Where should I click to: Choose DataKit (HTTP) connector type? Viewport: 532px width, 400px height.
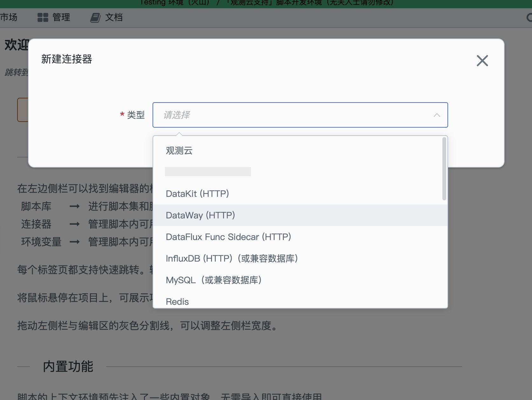[300, 194]
